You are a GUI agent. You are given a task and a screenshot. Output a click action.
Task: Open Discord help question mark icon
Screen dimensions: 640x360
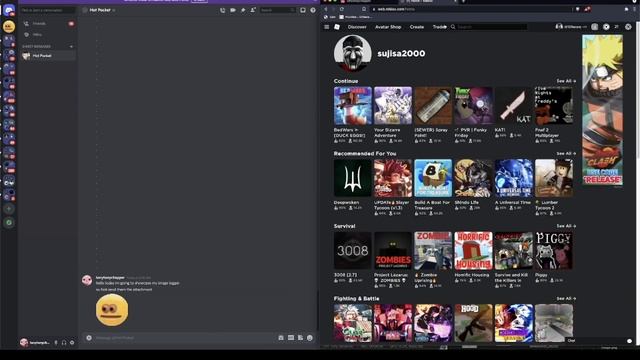313,10
